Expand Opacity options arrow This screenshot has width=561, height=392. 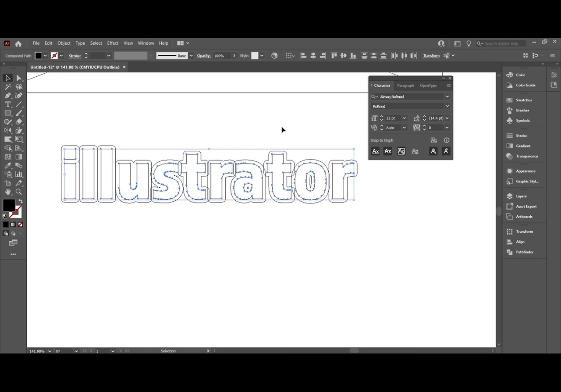tap(234, 56)
